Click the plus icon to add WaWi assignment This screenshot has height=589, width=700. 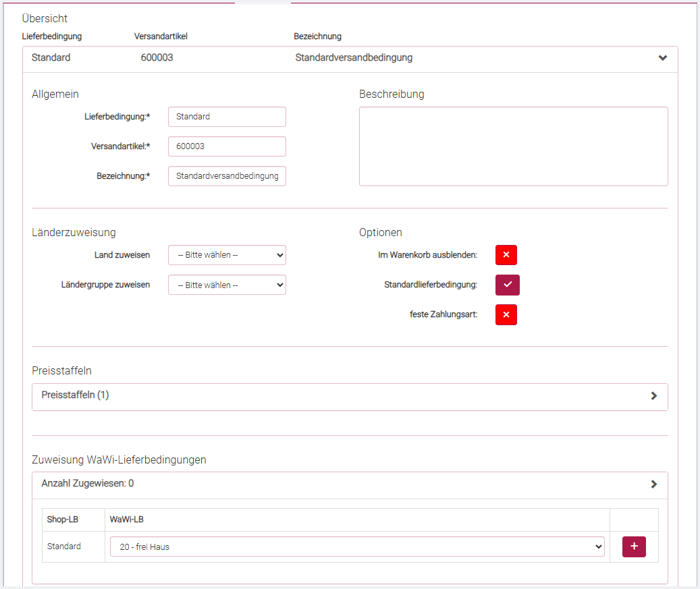coord(633,546)
